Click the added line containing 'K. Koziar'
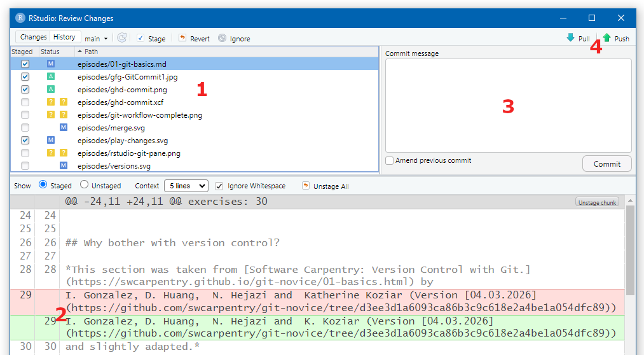 [317, 328]
